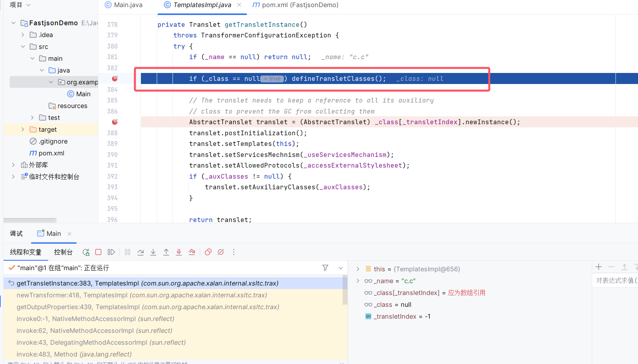Click the pom.xml Maven icon in the tree
Viewport: 638px width, 364px height.
pyautogui.click(x=33, y=153)
